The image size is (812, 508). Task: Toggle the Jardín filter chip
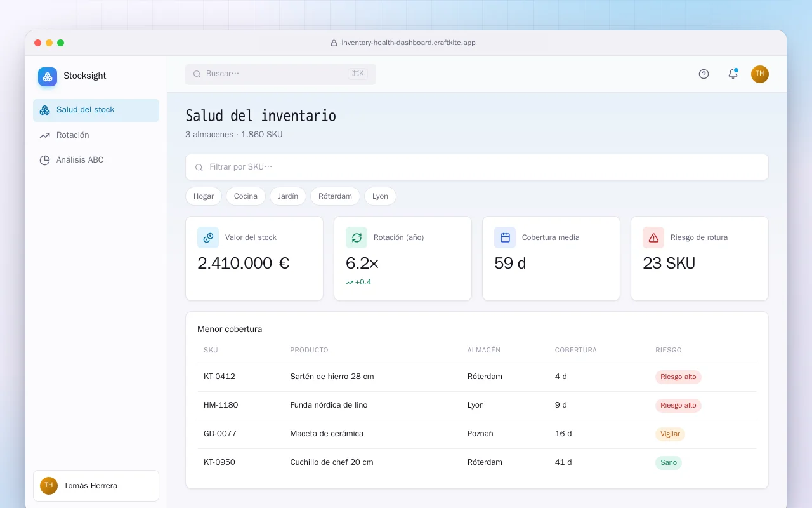pyautogui.click(x=288, y=196)
